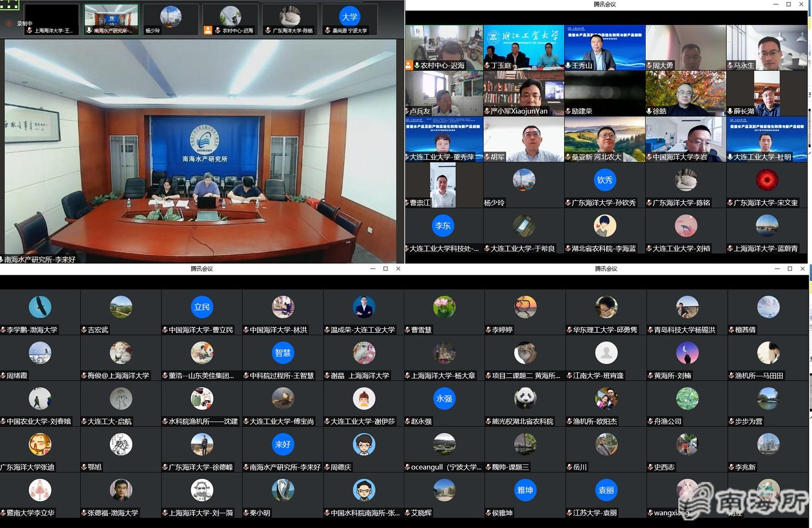812x528 pixels.
Task: Select 杨少玲 thumbnail in top strip
Action: [x=171, y=19]
